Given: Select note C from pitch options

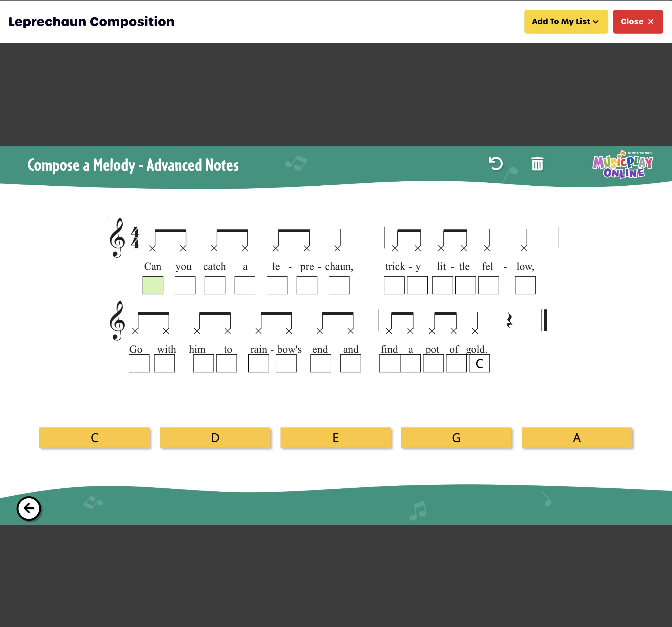Looking at the screenshot, I should [95, 437].
